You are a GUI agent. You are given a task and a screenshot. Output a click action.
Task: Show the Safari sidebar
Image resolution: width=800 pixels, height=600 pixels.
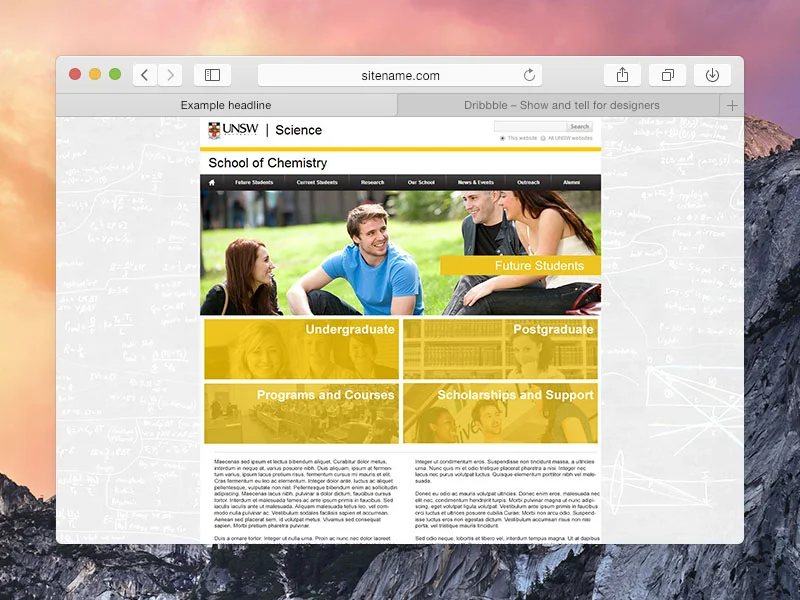tap(212, 76)
